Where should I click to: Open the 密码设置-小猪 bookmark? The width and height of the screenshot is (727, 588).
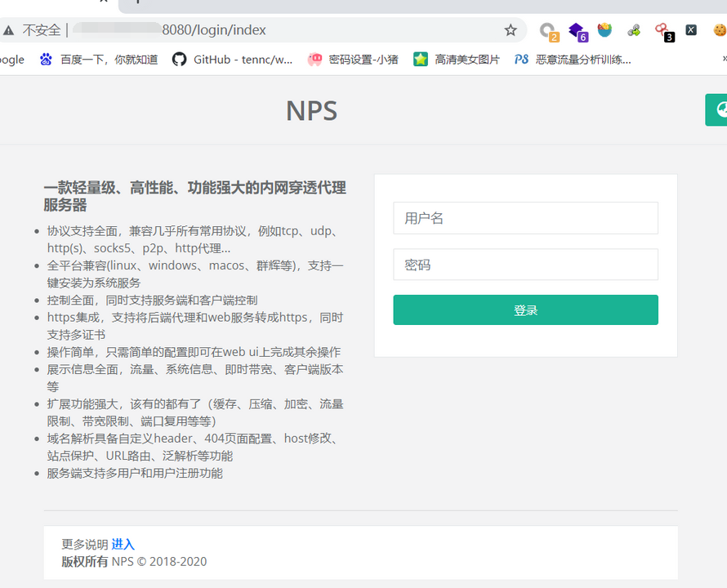(353, 60)
